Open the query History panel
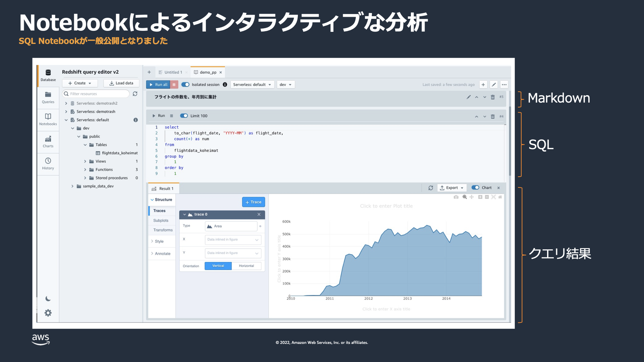This screenshot has height=362, width=644. [48, 163]
